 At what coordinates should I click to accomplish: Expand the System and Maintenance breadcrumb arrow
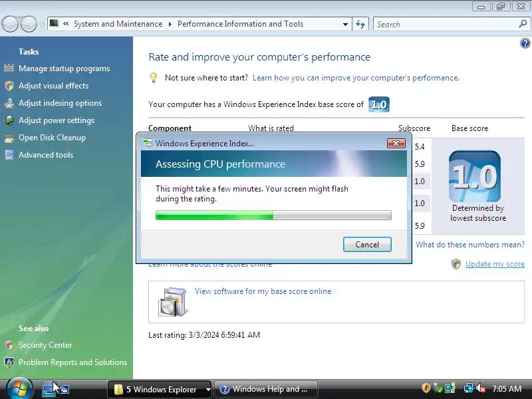170,24
